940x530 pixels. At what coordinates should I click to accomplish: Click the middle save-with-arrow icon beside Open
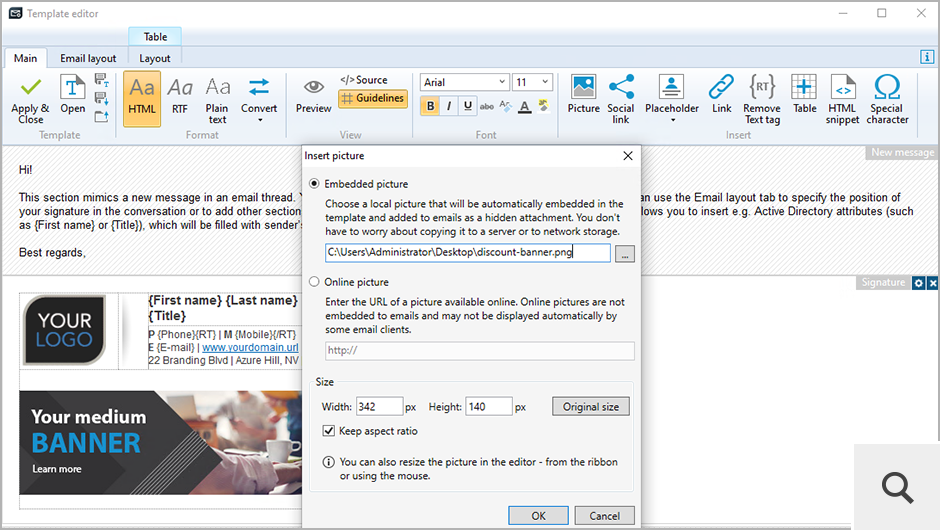click(101, 98)
